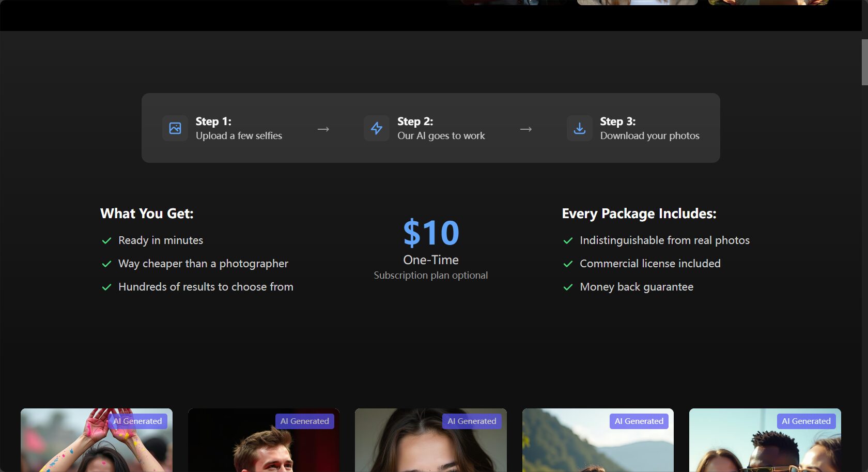Screen dimensions: 868x472
Task: Click AI Generated badge on red-haired man photo
Action: pyautogui.click(x=305, y=421)
